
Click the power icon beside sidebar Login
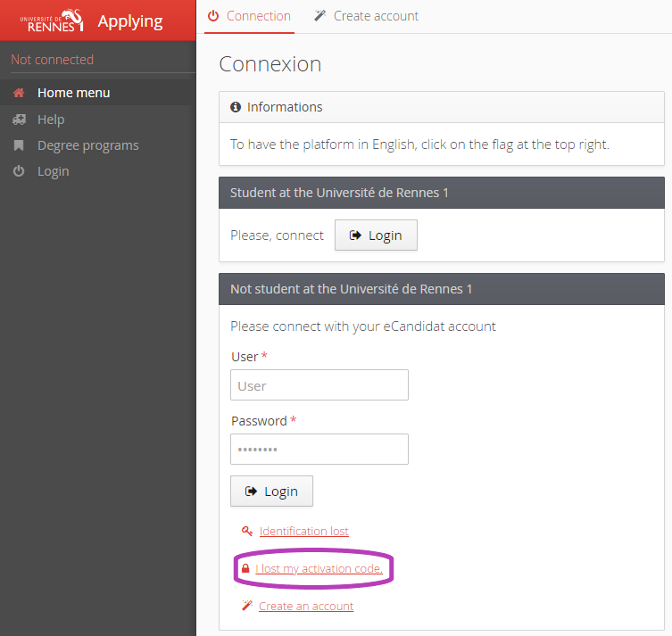19,171
